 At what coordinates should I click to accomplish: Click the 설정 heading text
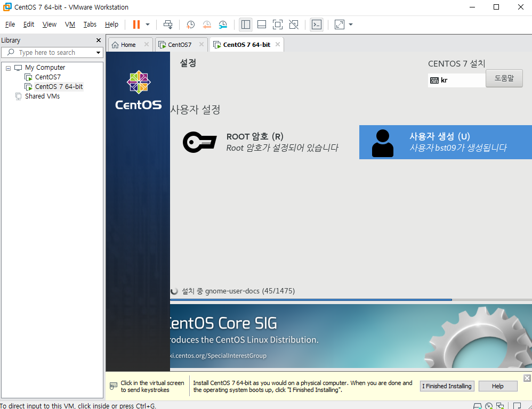(x=188, y=63)
